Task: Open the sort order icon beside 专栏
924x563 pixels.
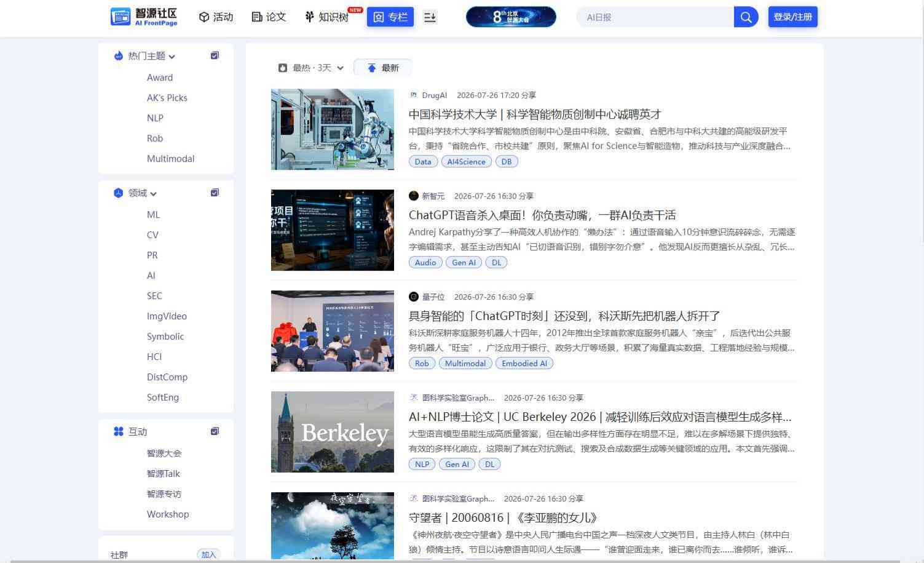Action: [x=430, y=17]
